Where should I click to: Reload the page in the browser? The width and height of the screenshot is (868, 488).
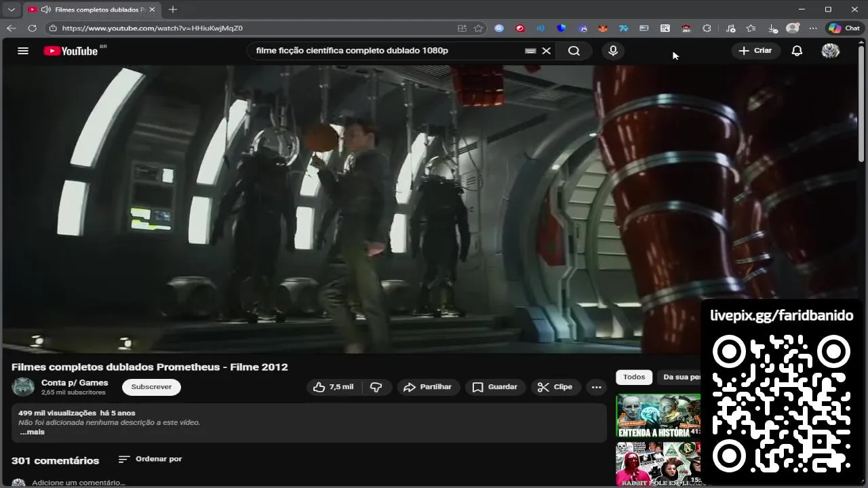pyautogui.click(x=32, y=28)
